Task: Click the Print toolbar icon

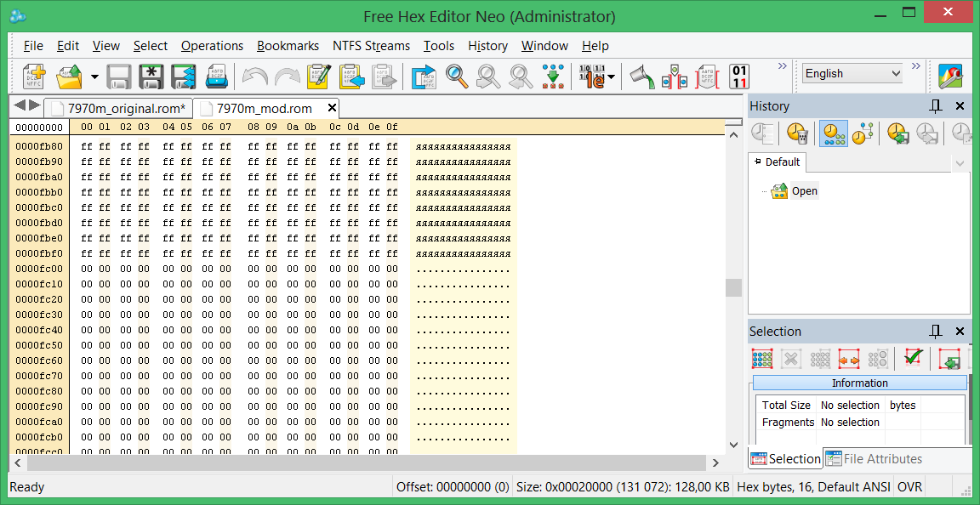Action: [217, 77]
